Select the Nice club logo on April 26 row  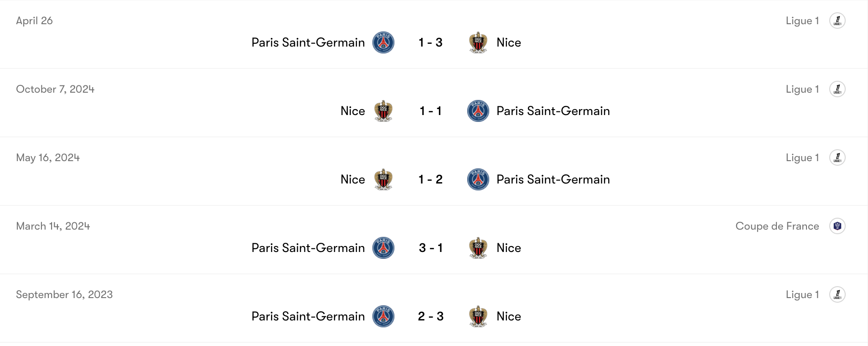click(478, 42)
